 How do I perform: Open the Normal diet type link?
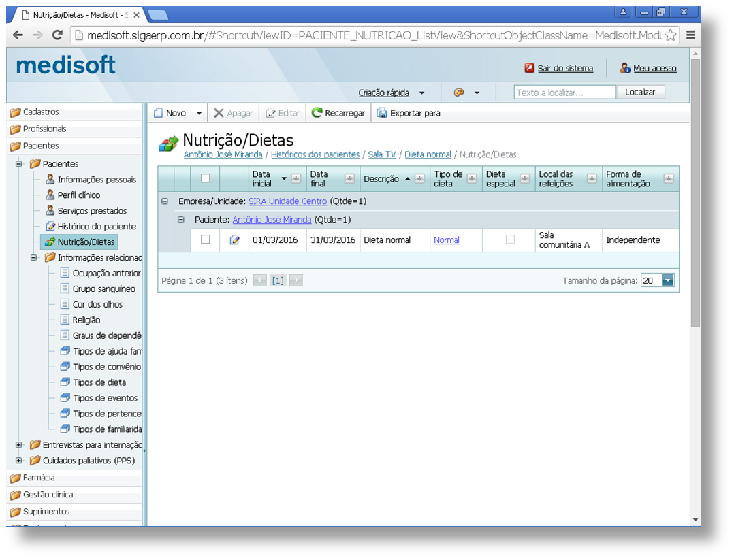447,240
